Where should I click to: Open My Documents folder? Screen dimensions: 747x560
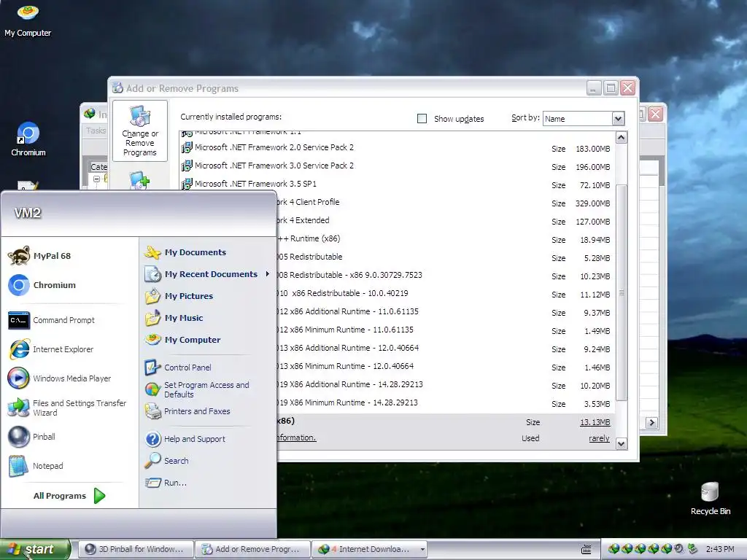(185, 252)
